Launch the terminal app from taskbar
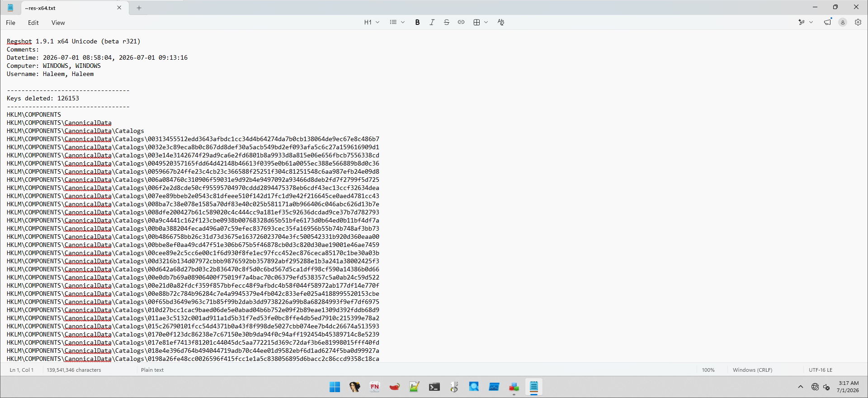868x398 pixels. (434, 387)
